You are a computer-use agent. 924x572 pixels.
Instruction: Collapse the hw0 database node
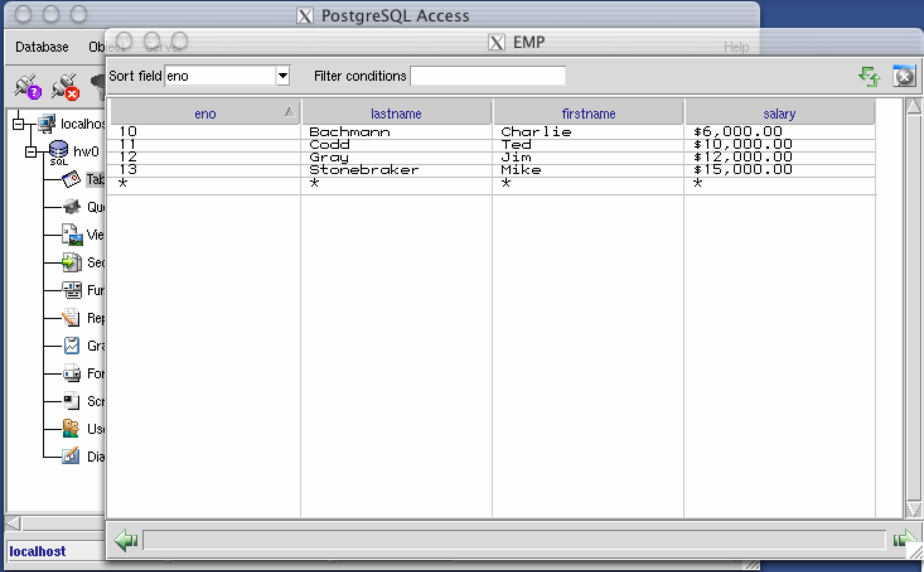coord(31,151)
